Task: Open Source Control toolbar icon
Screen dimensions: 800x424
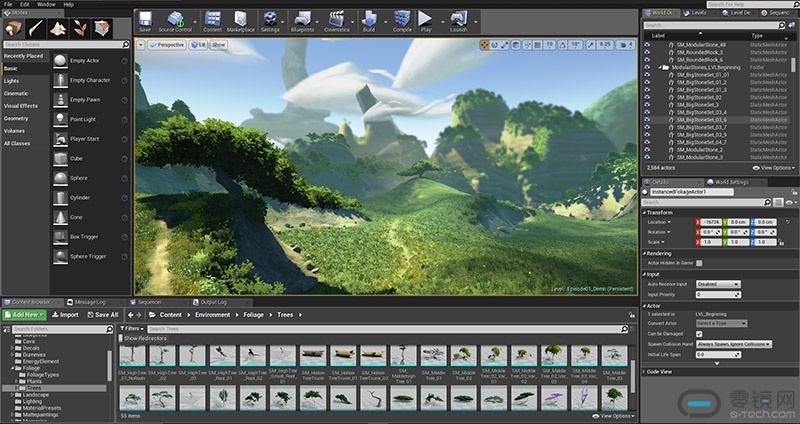Action: click(175, 21)
